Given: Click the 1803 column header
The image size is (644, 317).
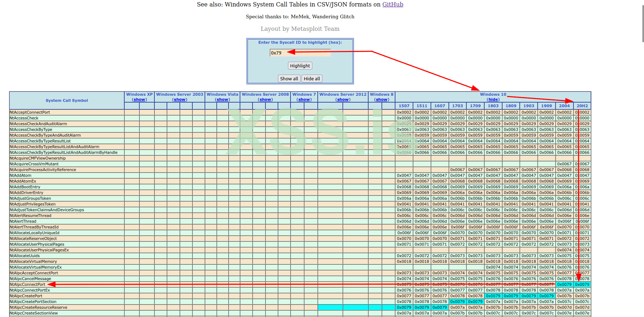Looking at the screenshot, I should (493, 106).
